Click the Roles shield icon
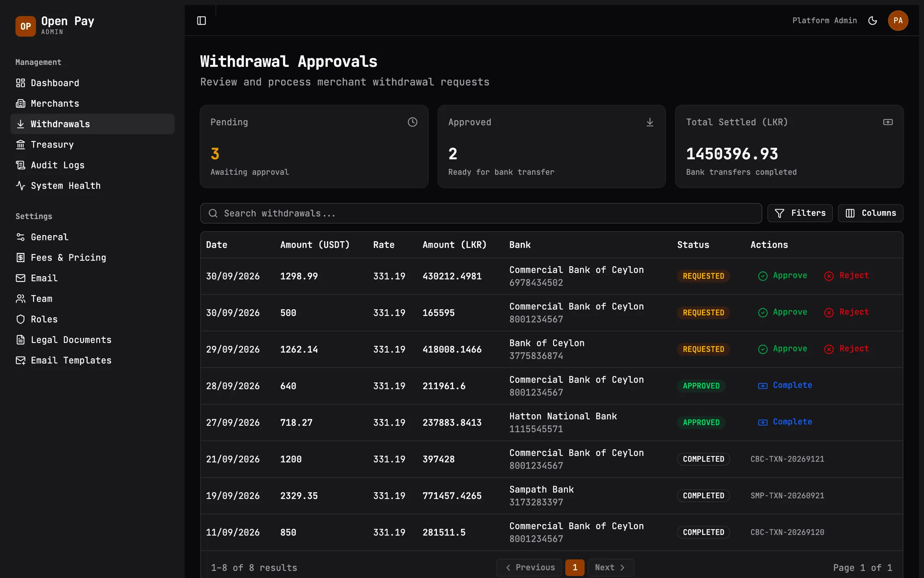The image size is (924, 578). coord(21,319)
